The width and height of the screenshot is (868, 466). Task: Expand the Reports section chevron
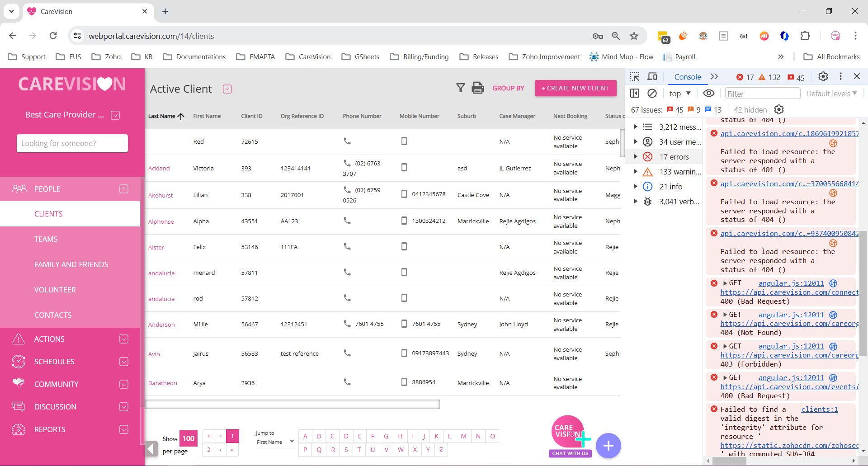pos(124,429)
